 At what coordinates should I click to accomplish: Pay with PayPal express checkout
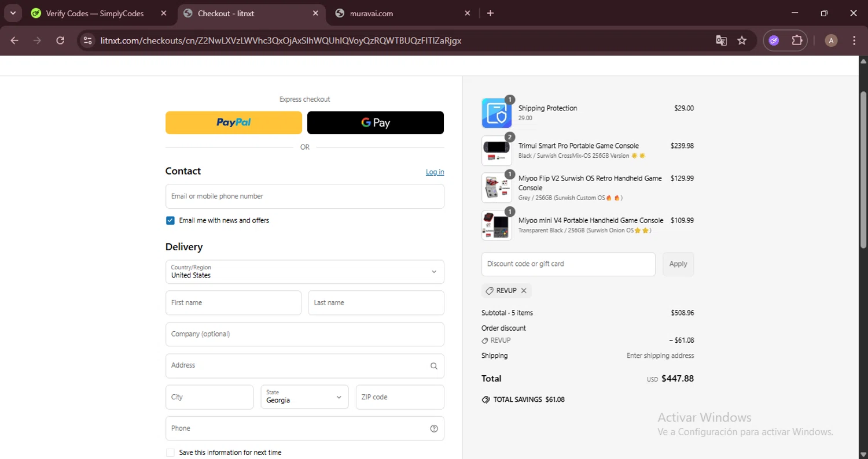pyautogui.click(x=234, y=123)
